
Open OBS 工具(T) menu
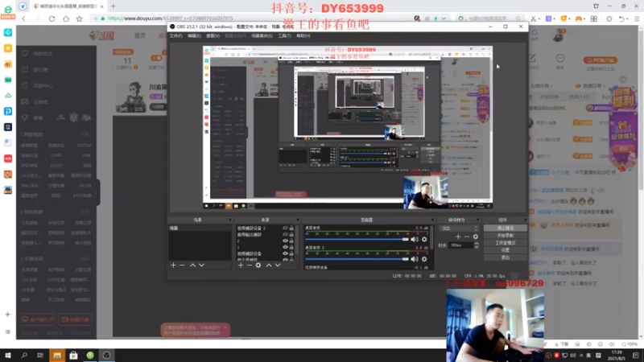(x=285, y=36)
